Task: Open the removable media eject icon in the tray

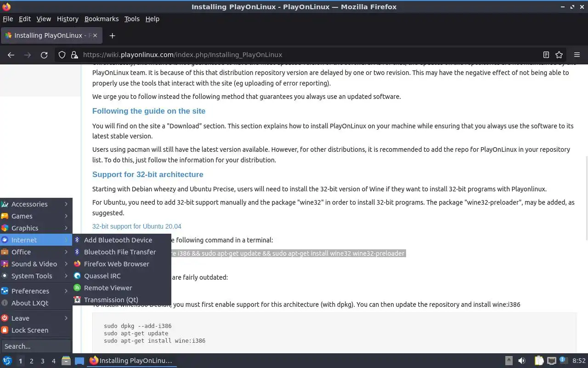Action: (509, 361)
